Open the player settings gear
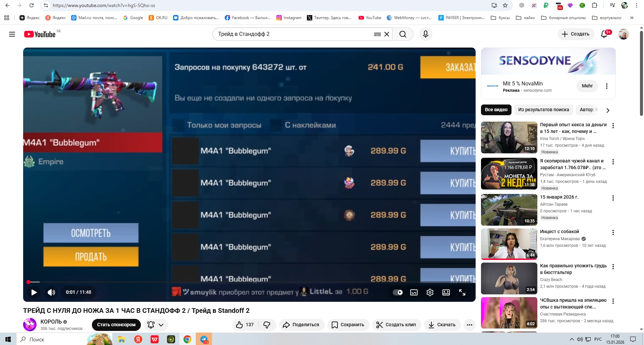The width and height of the screenshot is (644, 345). pos(430,292)
